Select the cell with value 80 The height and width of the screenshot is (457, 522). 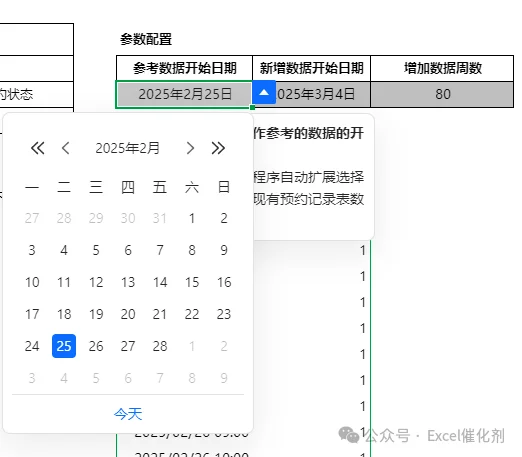click(442, 94)
